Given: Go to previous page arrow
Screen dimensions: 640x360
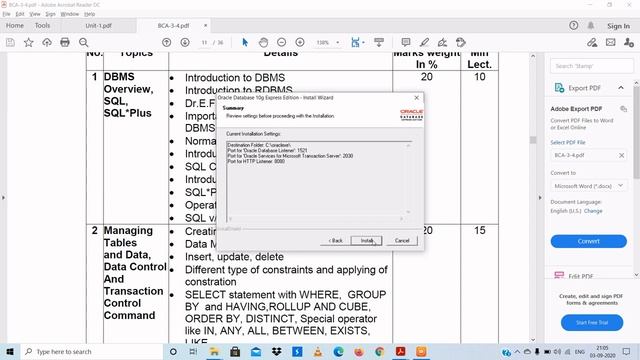Looking at the screenshot, I should tap(167, 42).
